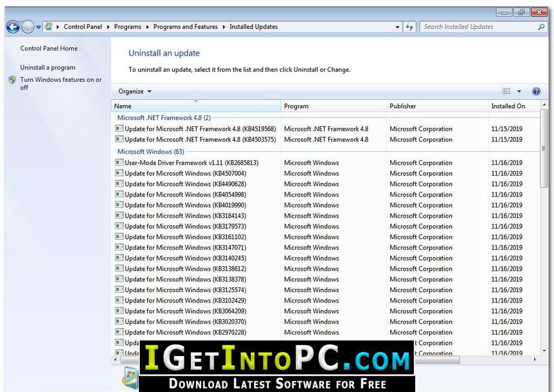Sort by the Name column header
Image resolution: width=554 pixels, height=392 pixels.
[x=196, y=106]
